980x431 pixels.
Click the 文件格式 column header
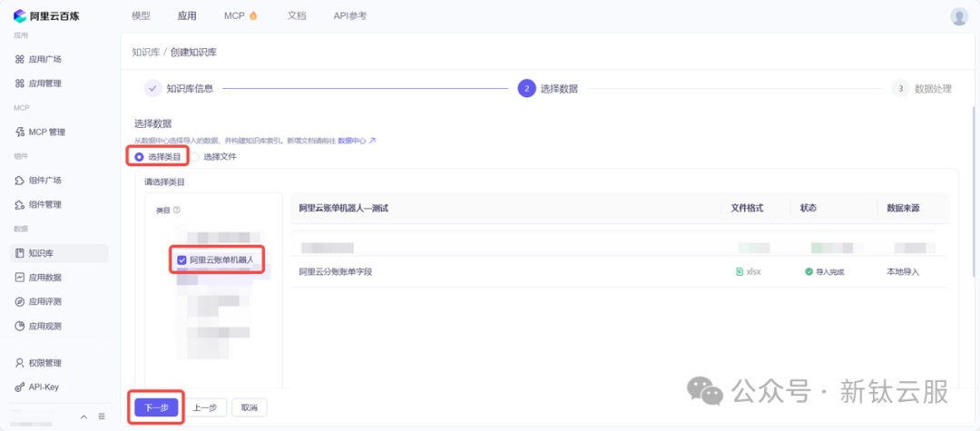(747, 208)
